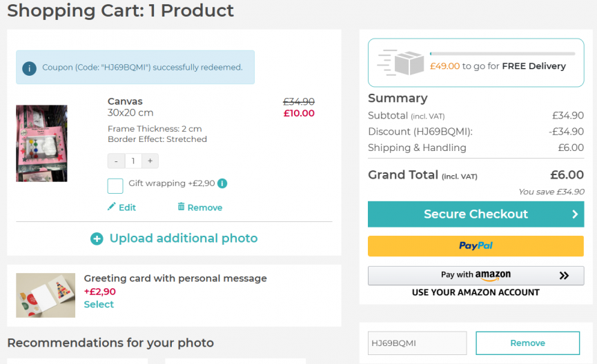This screenshot has height=364, width=597.
Task: Click the Amazon pay double-arrow icon
Action: tap(564, 276)
